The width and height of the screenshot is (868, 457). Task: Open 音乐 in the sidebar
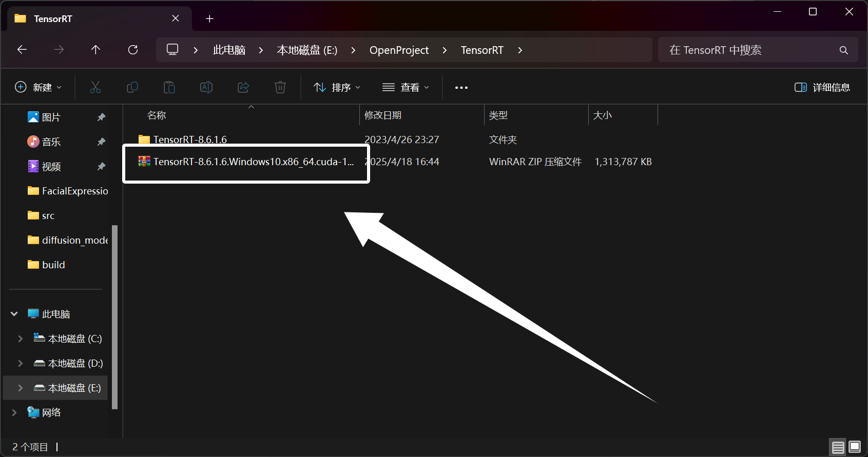(51, 142)
